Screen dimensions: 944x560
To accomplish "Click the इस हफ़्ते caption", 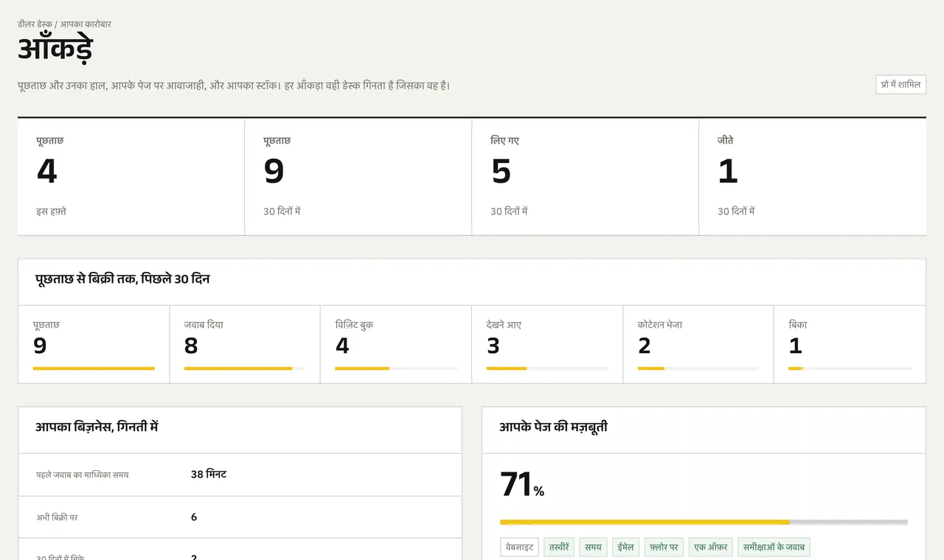I will [x=52, y=211].
